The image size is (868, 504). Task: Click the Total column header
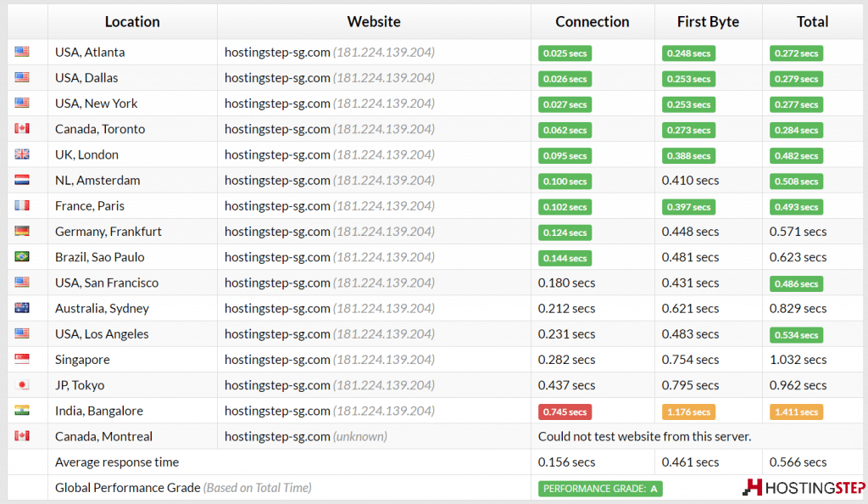click(812, 21)
